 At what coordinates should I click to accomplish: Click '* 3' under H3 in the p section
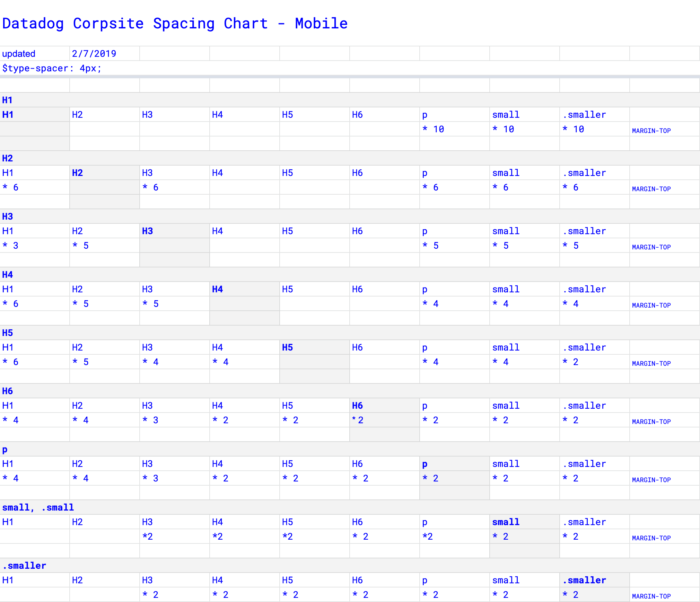click(150, 478)
